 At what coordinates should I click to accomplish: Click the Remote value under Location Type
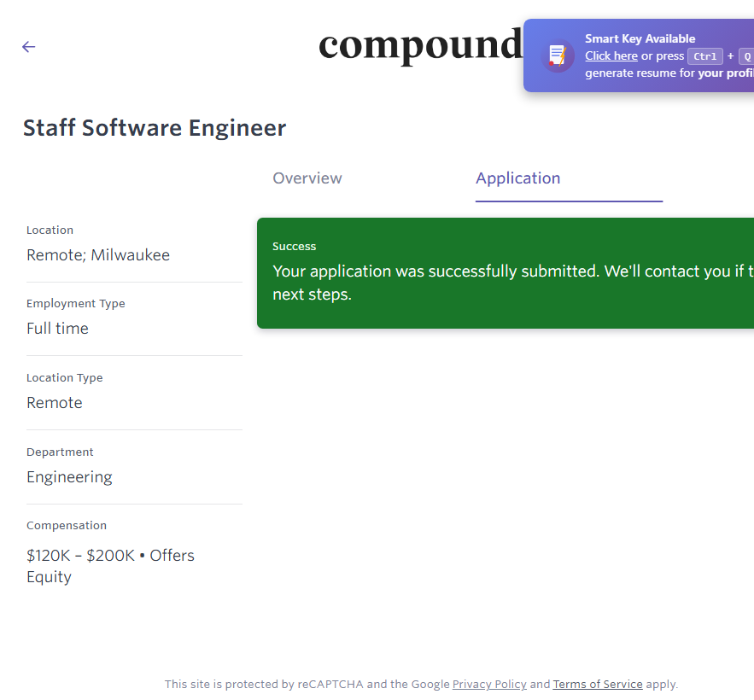coord(55,403)
